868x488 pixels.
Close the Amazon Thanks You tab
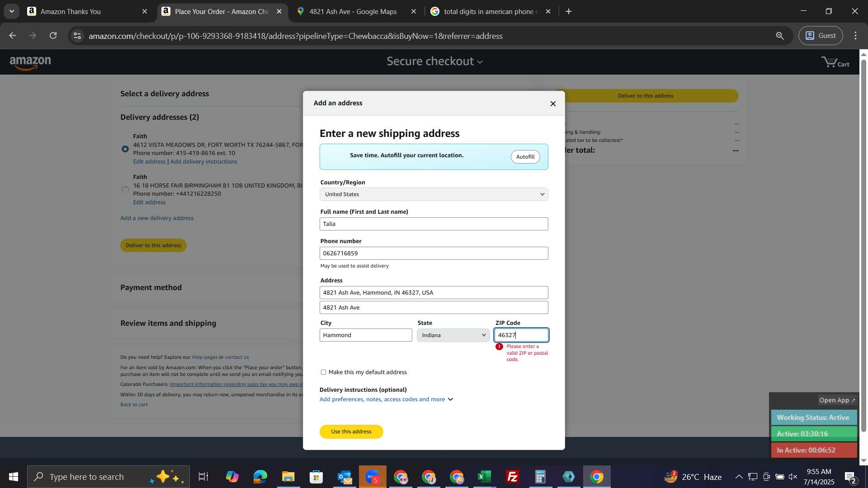click(x=145, y=11)
